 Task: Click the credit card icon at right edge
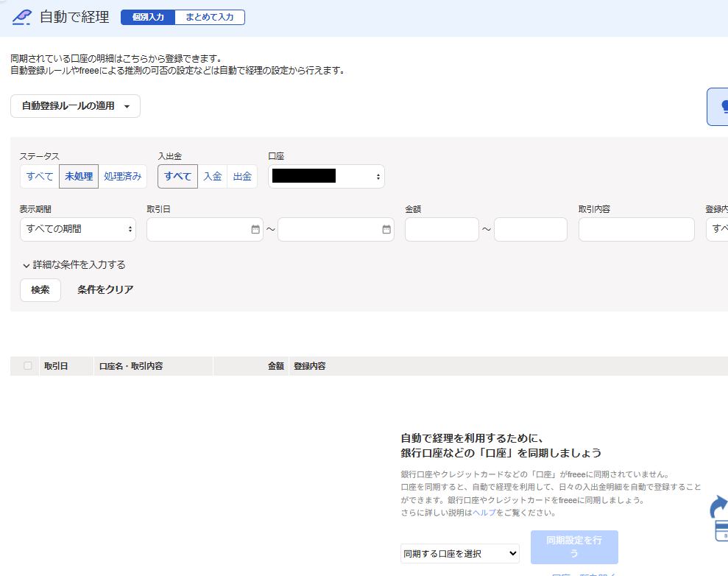coord(721,531)
